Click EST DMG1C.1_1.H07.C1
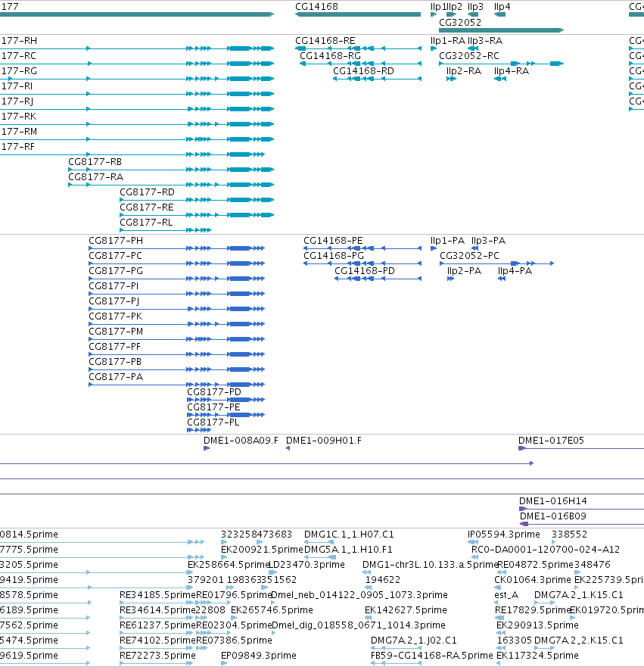Screen dimensions: 644x667 pyautogui.click(x=349, y=535)
